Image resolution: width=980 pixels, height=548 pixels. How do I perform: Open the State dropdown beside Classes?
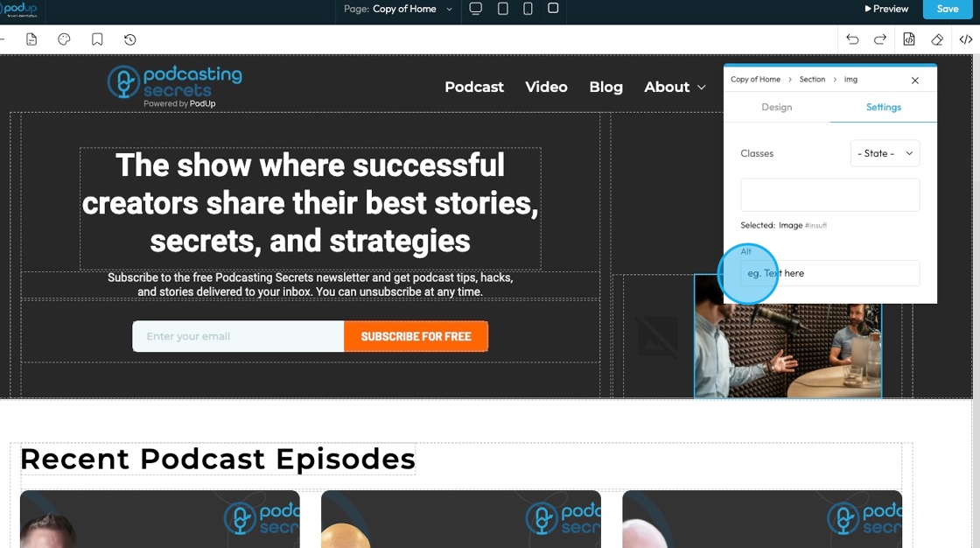click(x=885, y=153)
